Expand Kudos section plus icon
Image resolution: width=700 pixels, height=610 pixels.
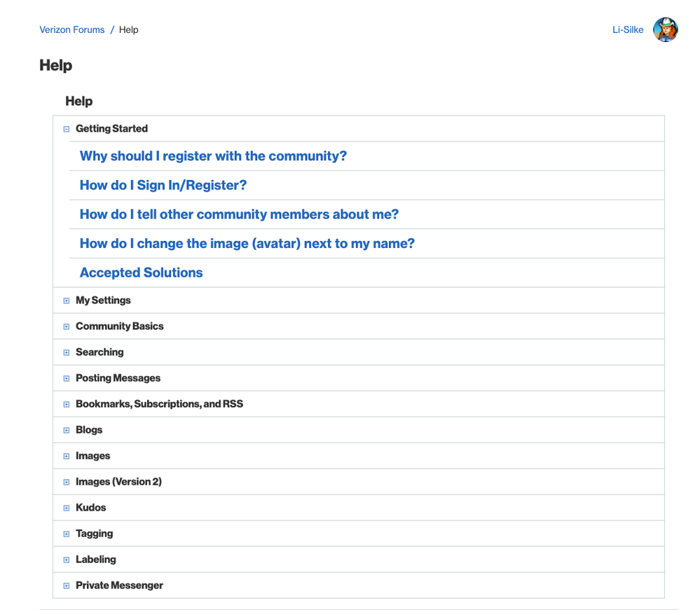point(67,508)
